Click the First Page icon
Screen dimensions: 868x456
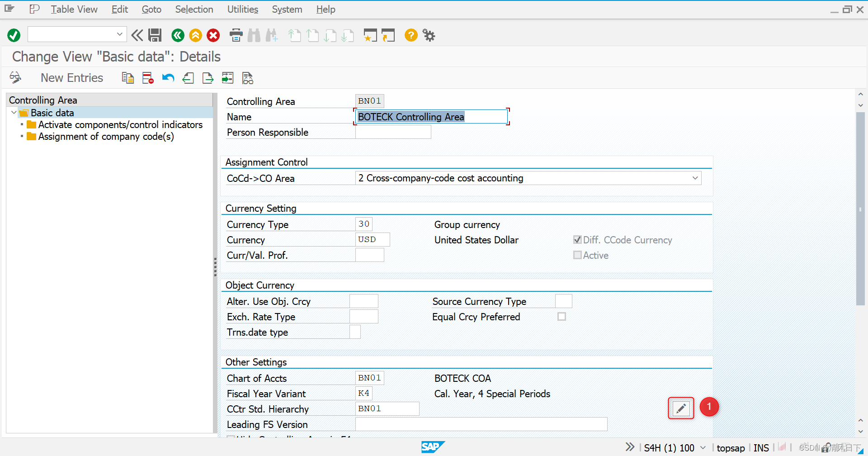[x=294, y=35]
